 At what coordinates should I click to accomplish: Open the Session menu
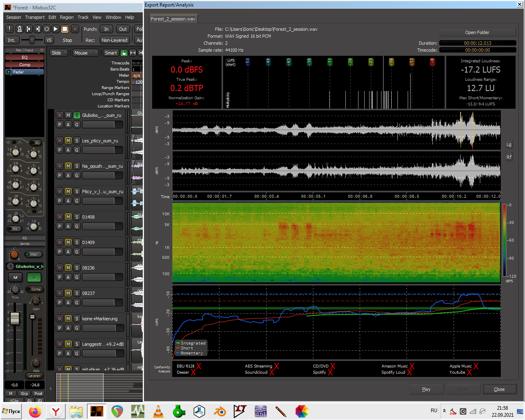click(14, 17)
